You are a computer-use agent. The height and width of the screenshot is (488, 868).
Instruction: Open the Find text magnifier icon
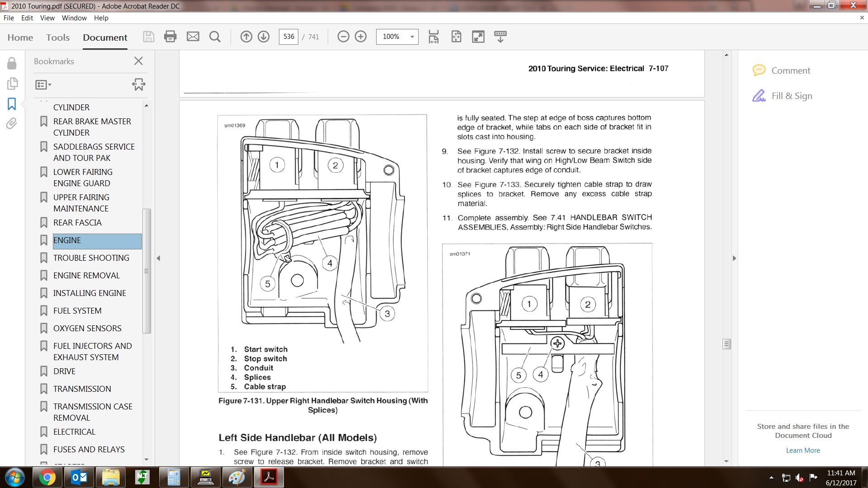[x=215, y=37]
